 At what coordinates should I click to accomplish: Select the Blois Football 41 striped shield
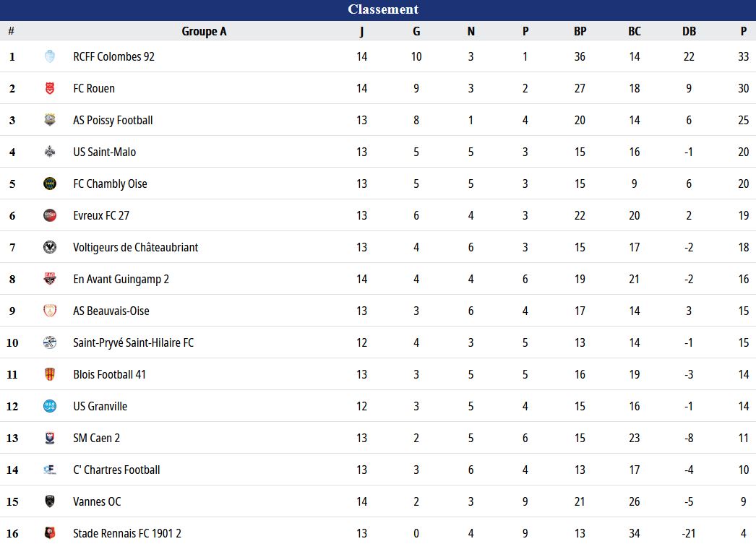tap(50, 374)
